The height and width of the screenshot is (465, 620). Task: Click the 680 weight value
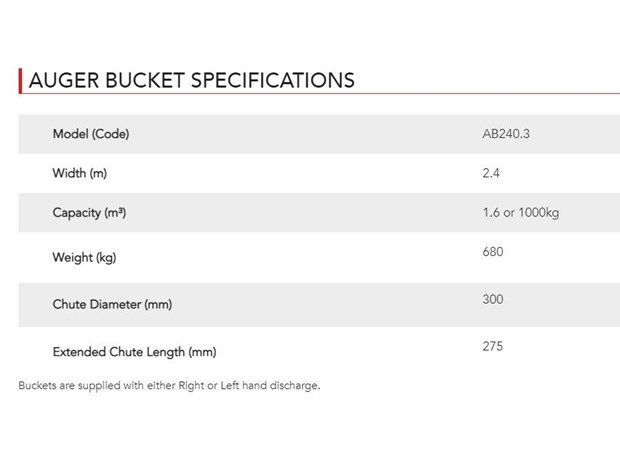[x=493, y=251]
